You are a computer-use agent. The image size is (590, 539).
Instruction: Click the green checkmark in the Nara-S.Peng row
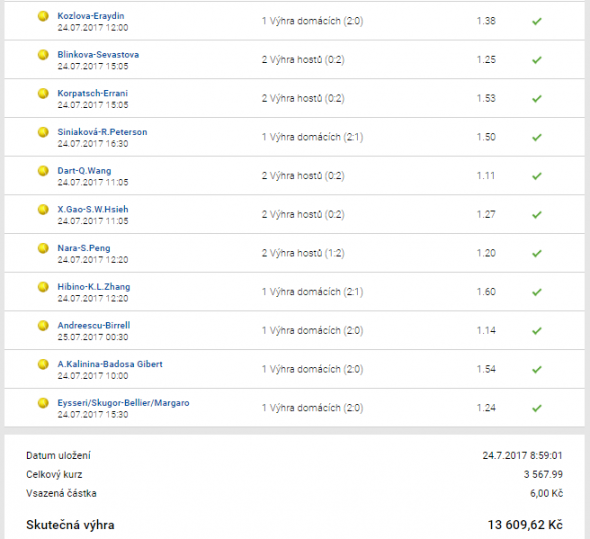point(537,253)
